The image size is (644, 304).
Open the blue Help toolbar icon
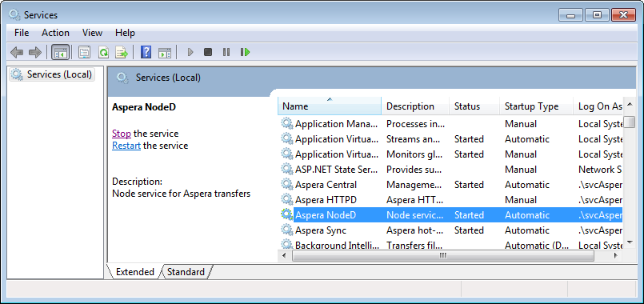pos(146,52)
